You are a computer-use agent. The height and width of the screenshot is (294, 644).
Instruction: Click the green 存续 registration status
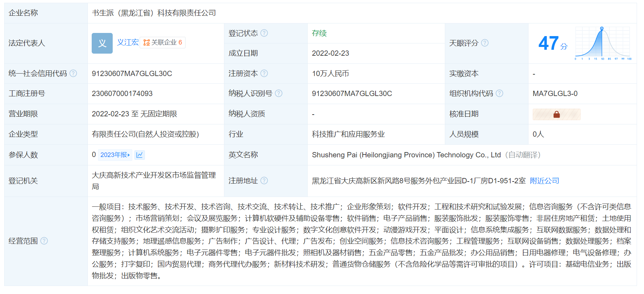tap(319, 33)
